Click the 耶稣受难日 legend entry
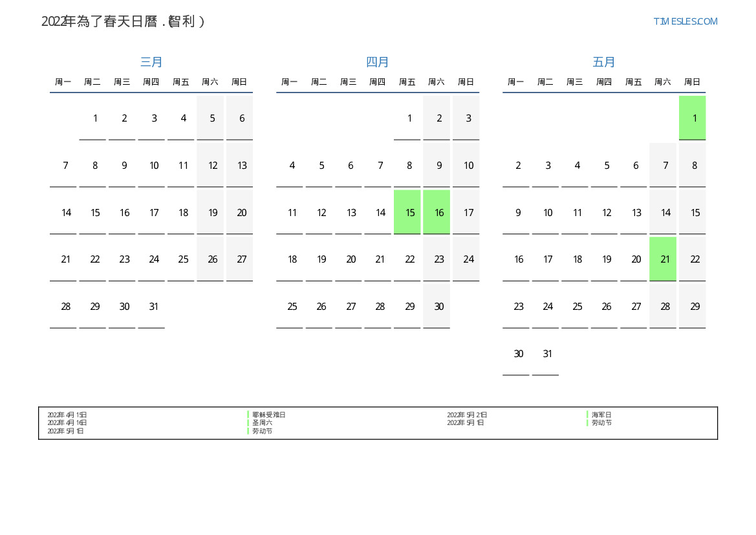756x535 pixels. [268, 415]
